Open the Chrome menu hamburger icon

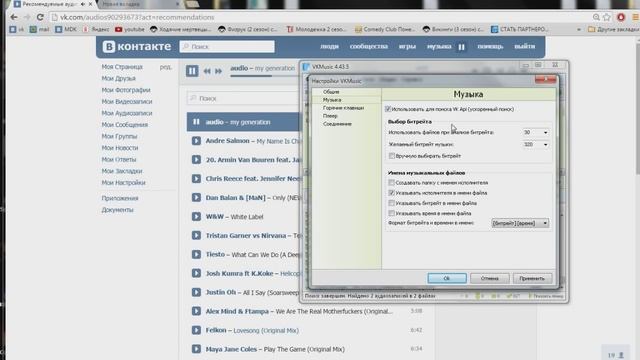coord(636,17)
